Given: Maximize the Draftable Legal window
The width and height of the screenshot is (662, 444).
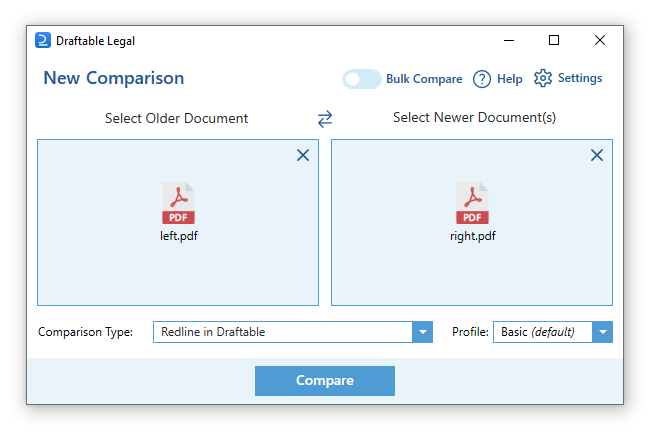Looking at the screenshot, I should (553, 41).
